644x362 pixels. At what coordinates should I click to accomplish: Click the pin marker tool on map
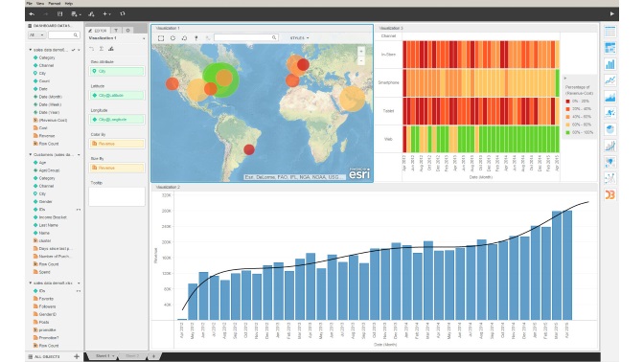(x=196, y=38)
